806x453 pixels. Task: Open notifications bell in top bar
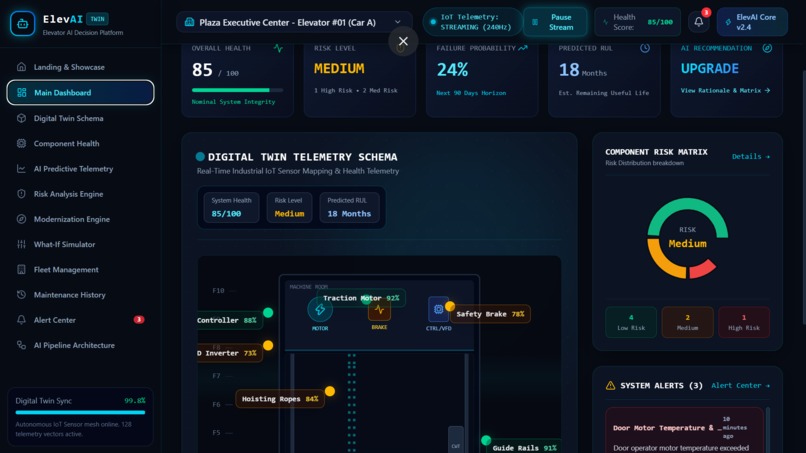click(699, 22)
